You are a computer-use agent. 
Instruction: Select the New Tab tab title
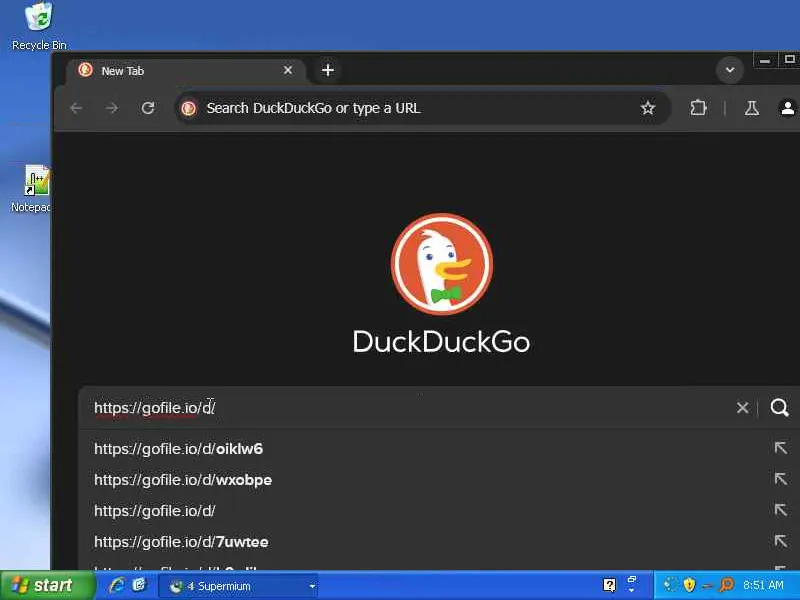pos(122,71)
